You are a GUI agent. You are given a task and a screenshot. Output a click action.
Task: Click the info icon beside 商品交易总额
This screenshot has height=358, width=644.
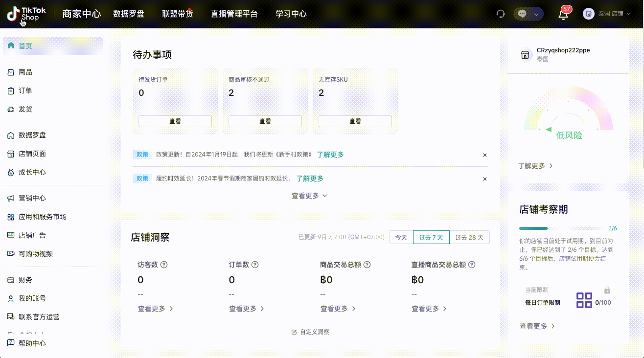pyautogui.click(x=367, y=265)
